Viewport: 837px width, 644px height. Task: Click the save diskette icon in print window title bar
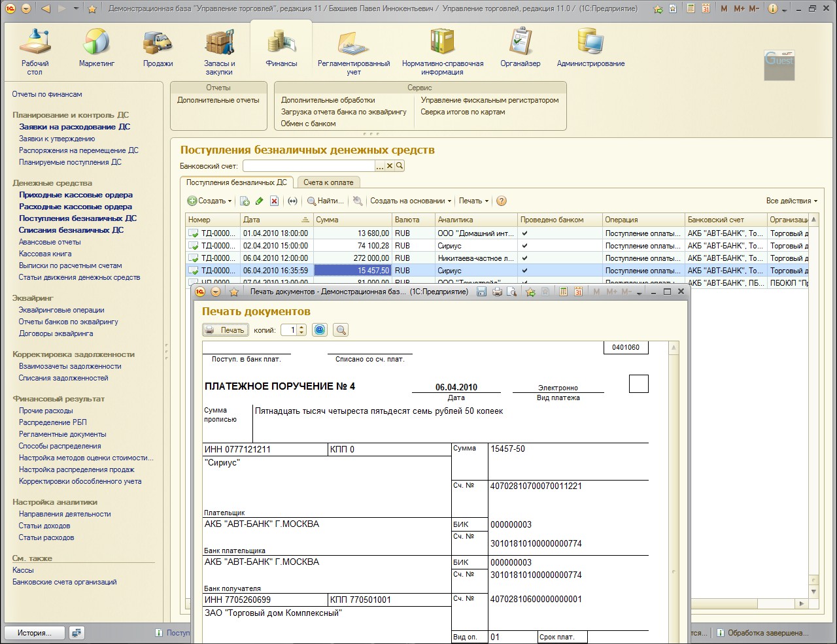(x=482, y=292)
